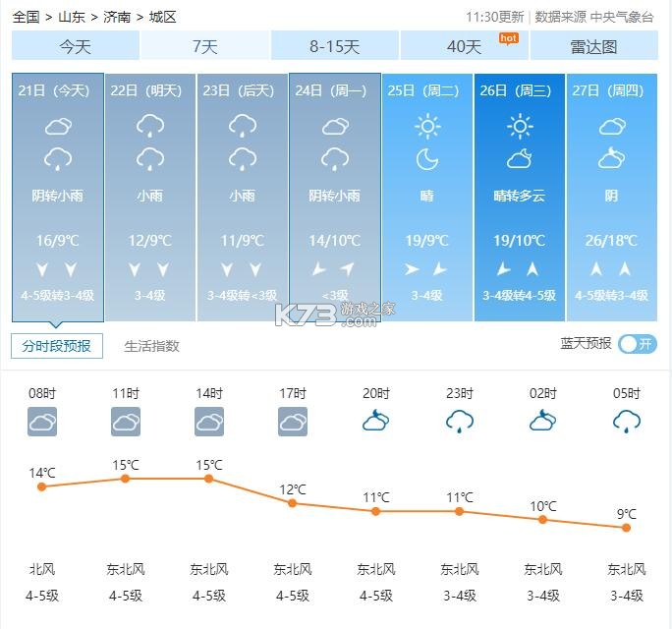Screen dimensions: 672x629
Task: Click the 08时 hourly cloudy icon
Action: click(x=42, y=422)
